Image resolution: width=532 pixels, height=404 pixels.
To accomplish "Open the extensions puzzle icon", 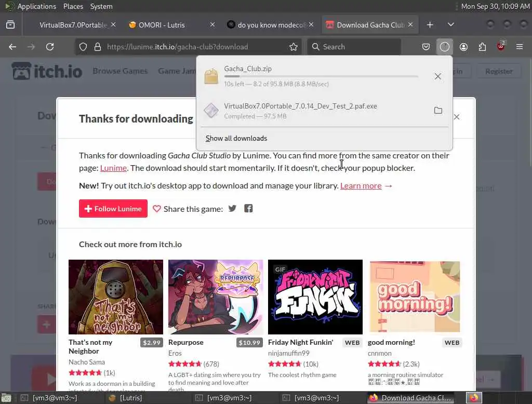I will click(482, 47).
